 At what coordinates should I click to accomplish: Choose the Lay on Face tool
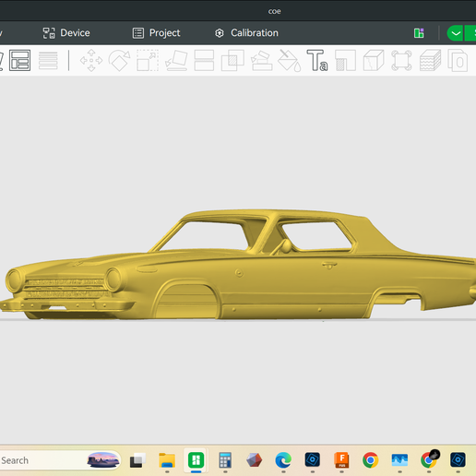click(x=176, y=60)
